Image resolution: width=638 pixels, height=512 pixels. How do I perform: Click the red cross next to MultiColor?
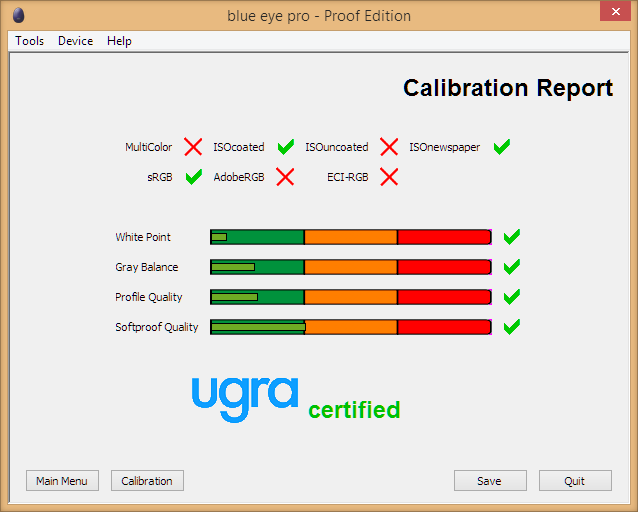193,147
